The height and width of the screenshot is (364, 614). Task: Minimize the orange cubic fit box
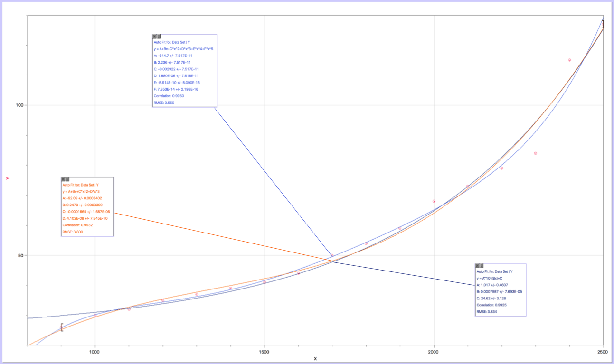[67, 179]
